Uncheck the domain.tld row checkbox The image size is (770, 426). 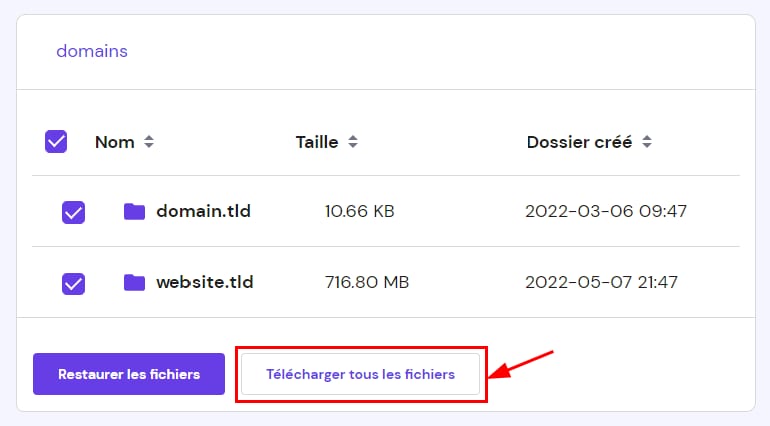click(x=73, y=212)
